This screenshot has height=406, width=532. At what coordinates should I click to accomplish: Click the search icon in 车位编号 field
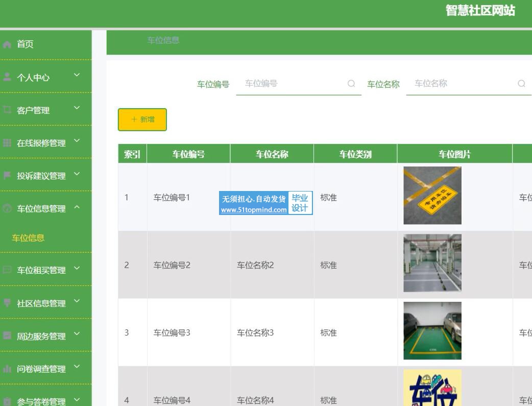pyautogui.click(x=351, y=84)
